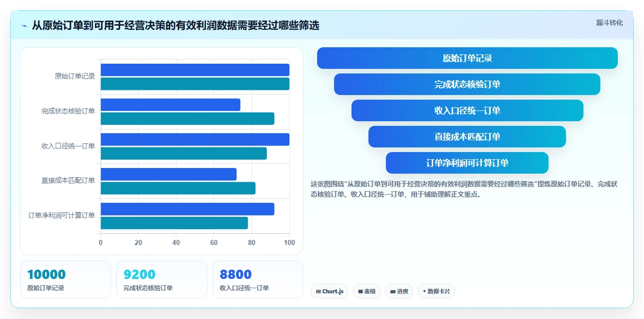Click the chart axis label 订单净利润可计算订单

(x=62, y=215)
